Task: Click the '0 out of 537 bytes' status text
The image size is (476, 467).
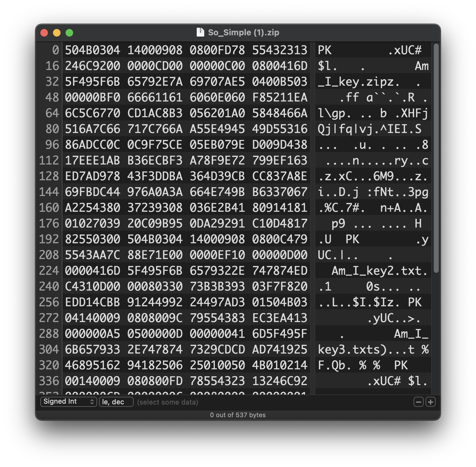Action: (238, 415)
